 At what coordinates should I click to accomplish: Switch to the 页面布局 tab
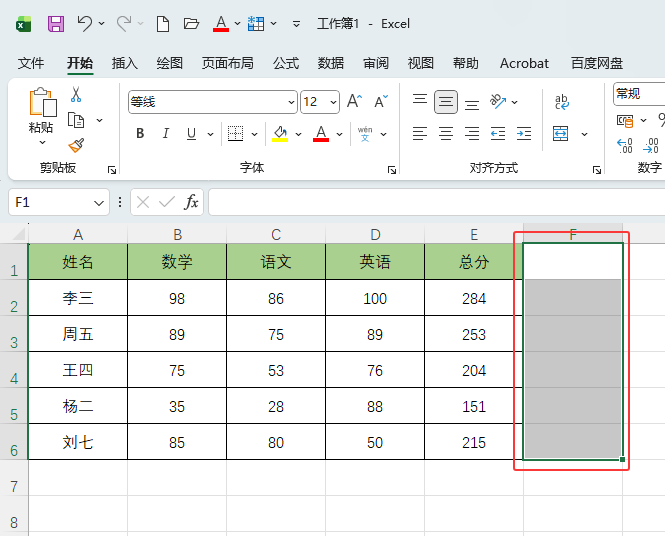tap(228, 63)
